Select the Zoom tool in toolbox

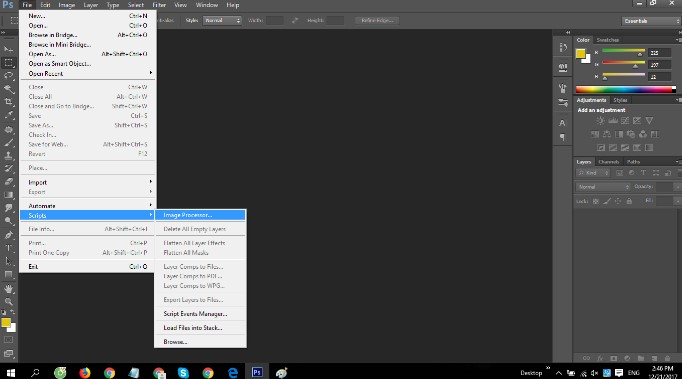[x=8, y=302]
